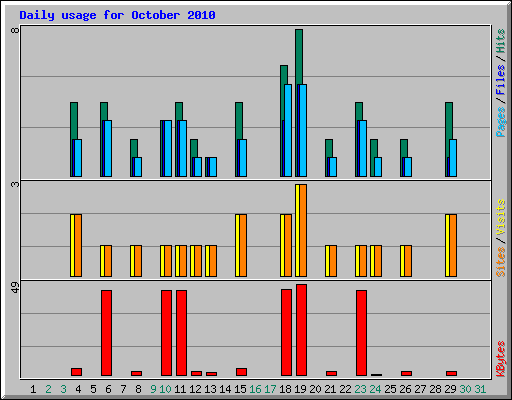
Task: Click the Visits legend label
Action: tap(500, 217)
